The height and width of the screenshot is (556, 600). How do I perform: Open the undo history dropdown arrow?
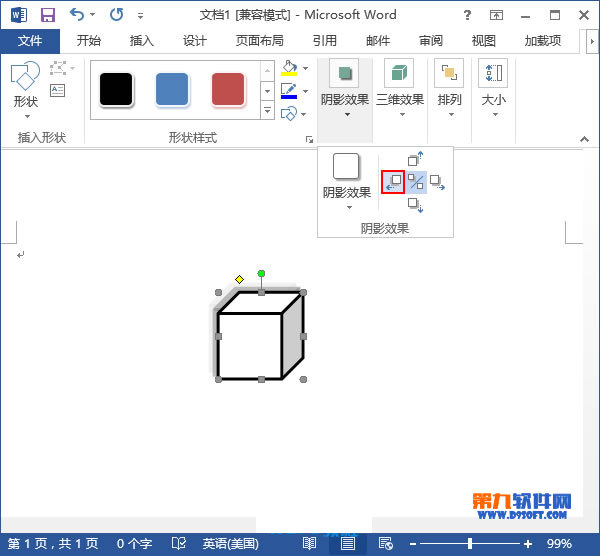tap(93, 15)
